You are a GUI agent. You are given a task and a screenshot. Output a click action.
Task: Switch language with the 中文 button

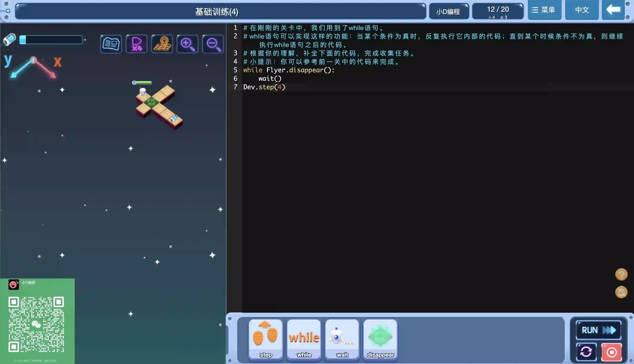[582, 10]
